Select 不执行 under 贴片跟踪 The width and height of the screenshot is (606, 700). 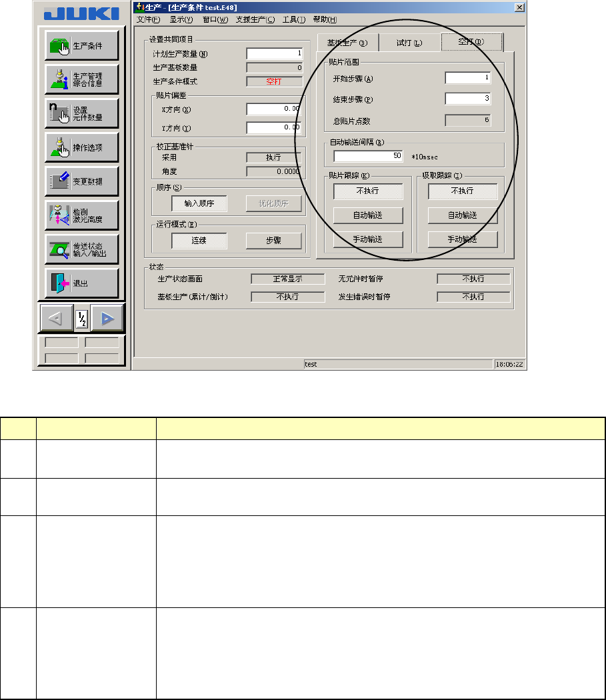click(x=368, y=191)
